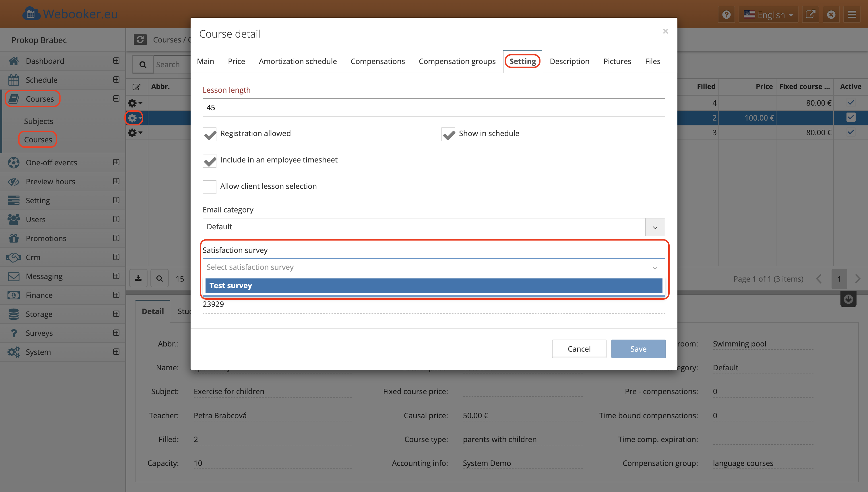The height and width of the screenshot is (492, 868).
Task: Click the Cancel button
Action: (579, 349)
